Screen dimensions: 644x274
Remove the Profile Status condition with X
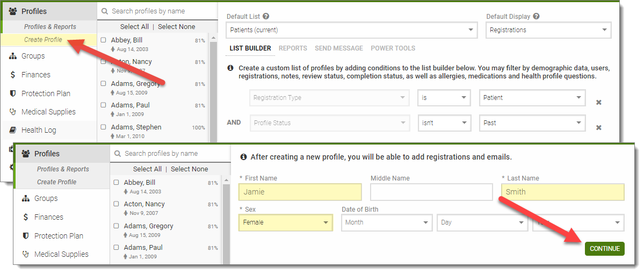click(599, 127)
